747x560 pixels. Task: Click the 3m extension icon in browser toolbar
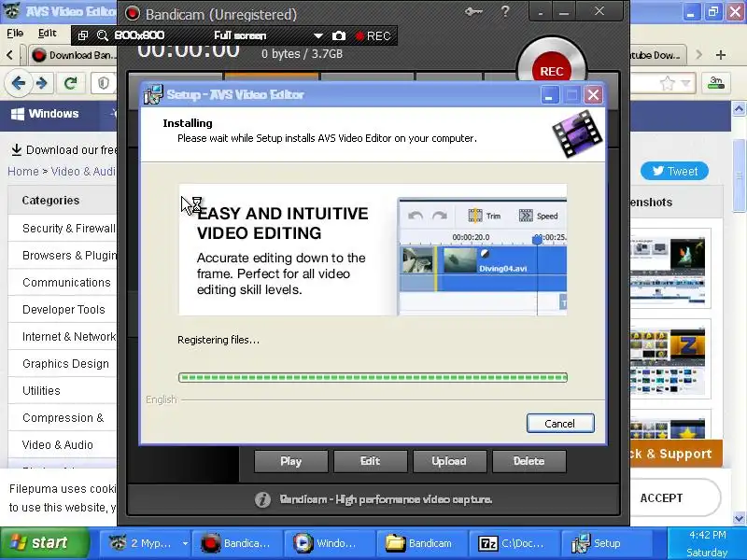point(716,83)
